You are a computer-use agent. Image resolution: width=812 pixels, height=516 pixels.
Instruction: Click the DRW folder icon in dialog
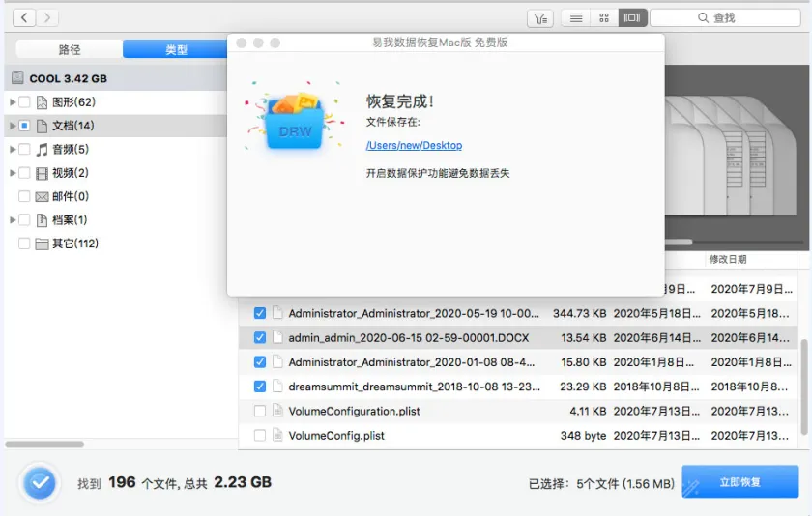pos(294,121)
